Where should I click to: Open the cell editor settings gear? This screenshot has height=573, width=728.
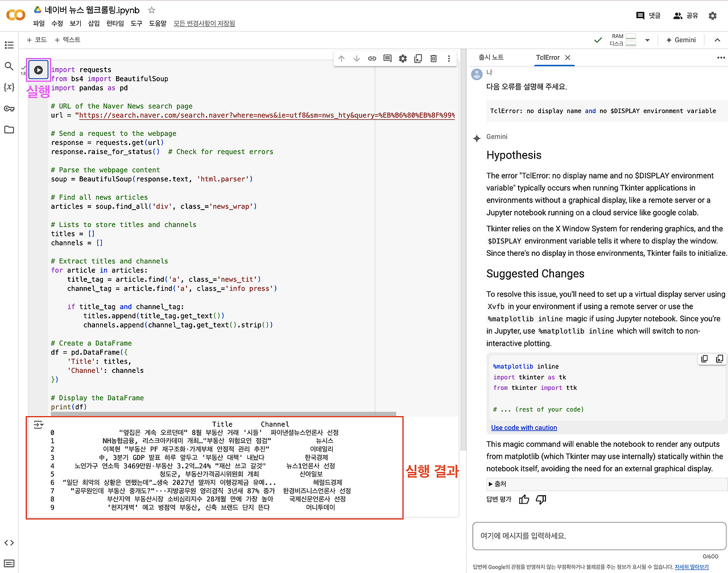click(403, 59)
